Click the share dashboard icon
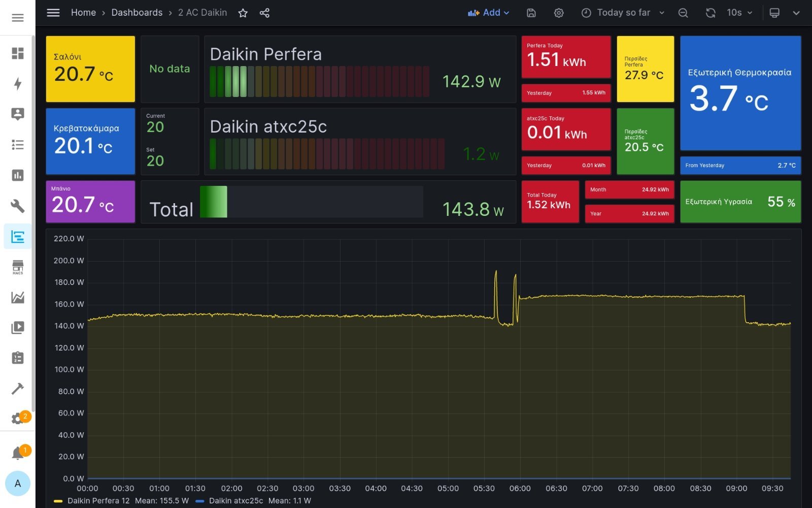Screen dimensions: 812x508 264,13
